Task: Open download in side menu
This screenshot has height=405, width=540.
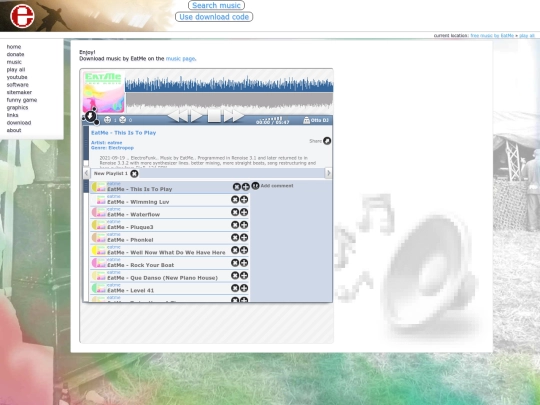Action: coord(19,123)
